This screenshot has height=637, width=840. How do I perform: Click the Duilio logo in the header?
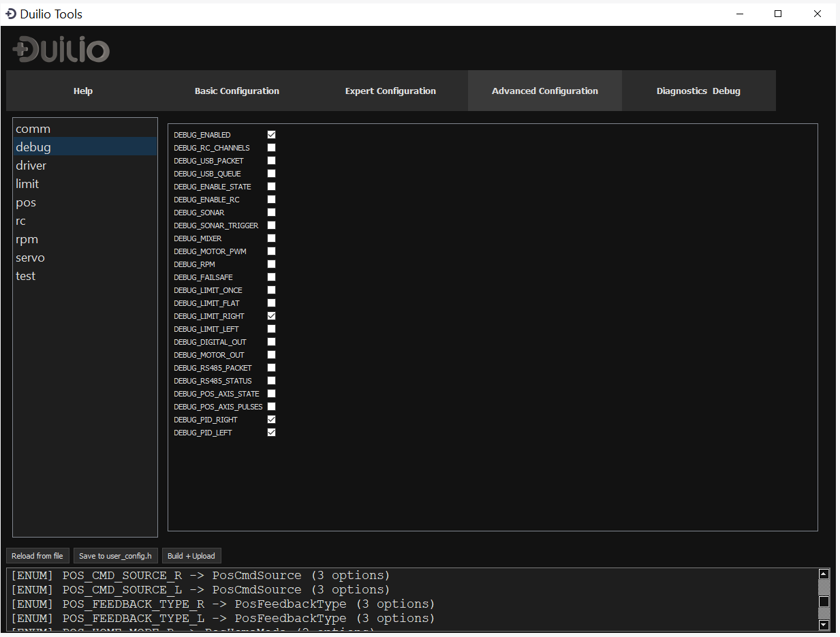[x=60, y=49]
